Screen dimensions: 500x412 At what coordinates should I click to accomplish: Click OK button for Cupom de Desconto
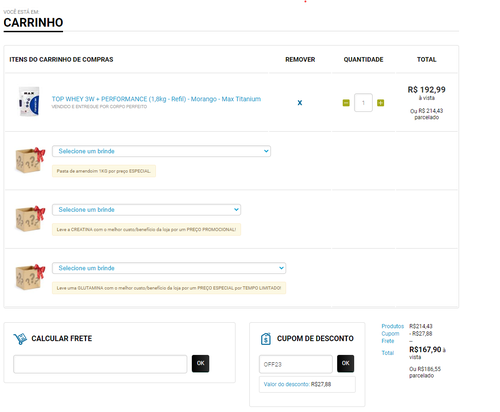(345, 363)
